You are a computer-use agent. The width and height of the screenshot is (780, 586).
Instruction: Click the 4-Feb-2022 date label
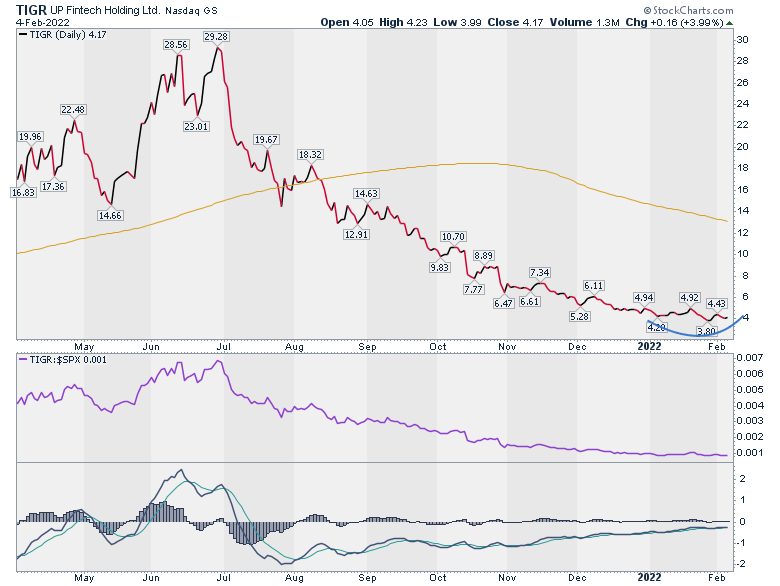click(x=43, y=22)
